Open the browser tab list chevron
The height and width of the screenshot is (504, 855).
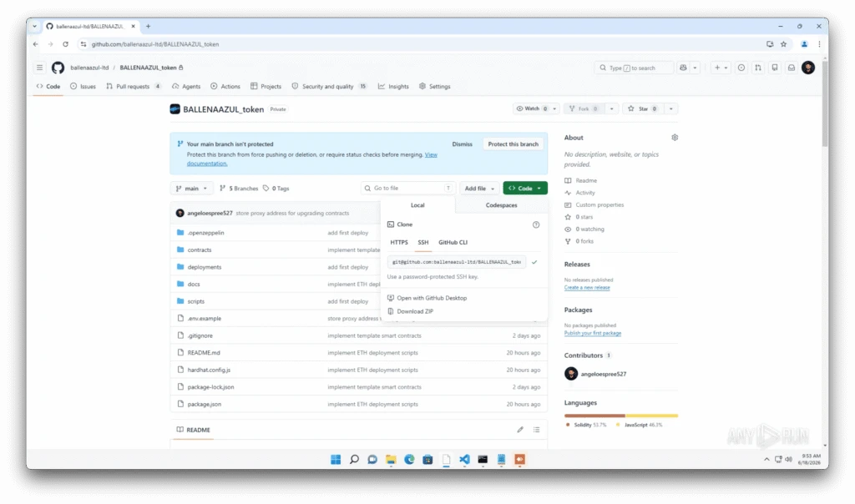(x=34, y=26)
